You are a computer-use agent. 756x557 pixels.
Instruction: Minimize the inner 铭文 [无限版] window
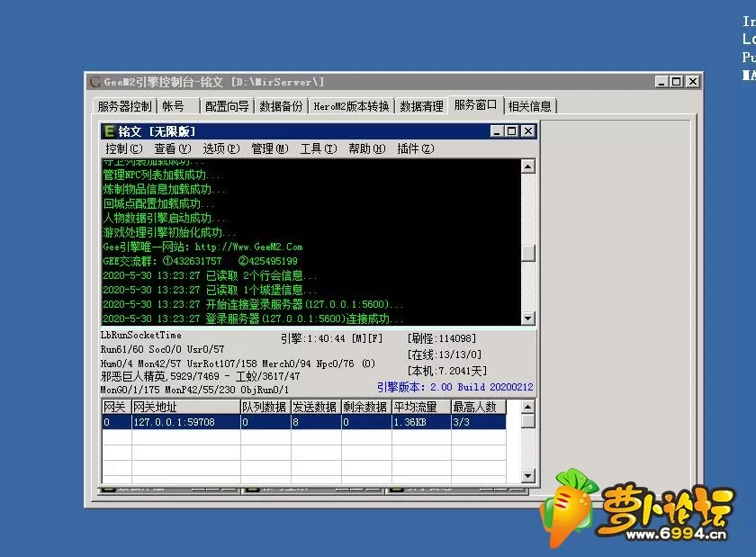[497, 131]
